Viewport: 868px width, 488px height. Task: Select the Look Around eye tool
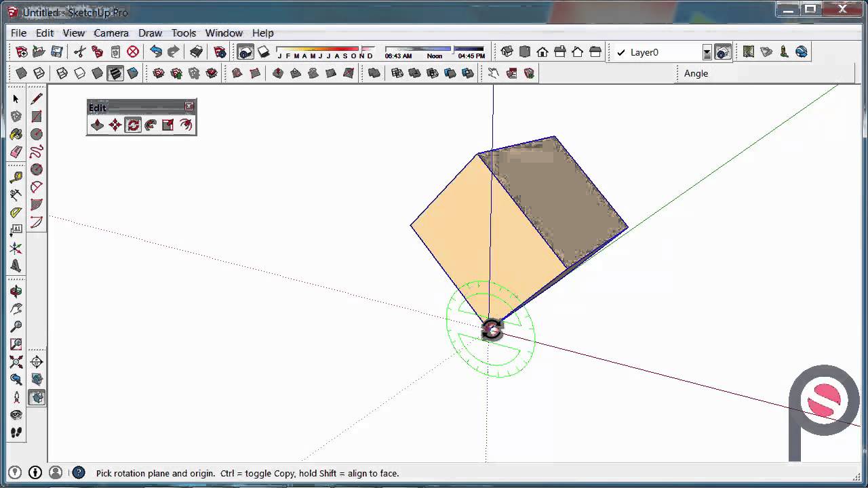click(x=16, y=415)
